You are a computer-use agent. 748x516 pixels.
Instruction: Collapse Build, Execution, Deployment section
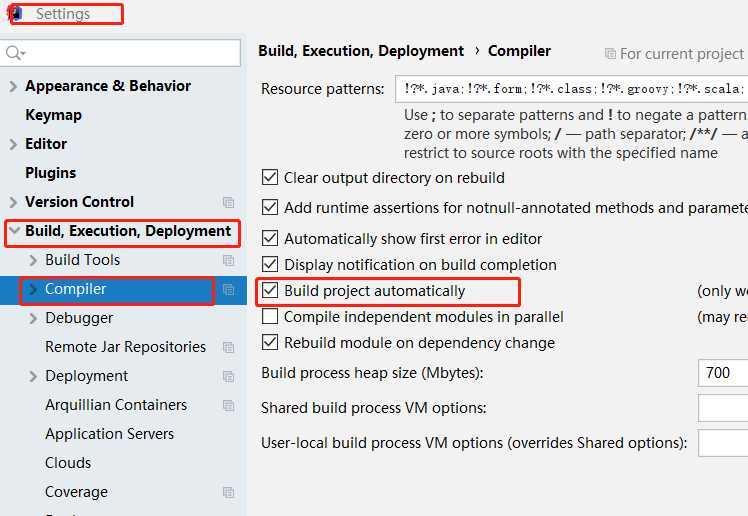[13, 231]
